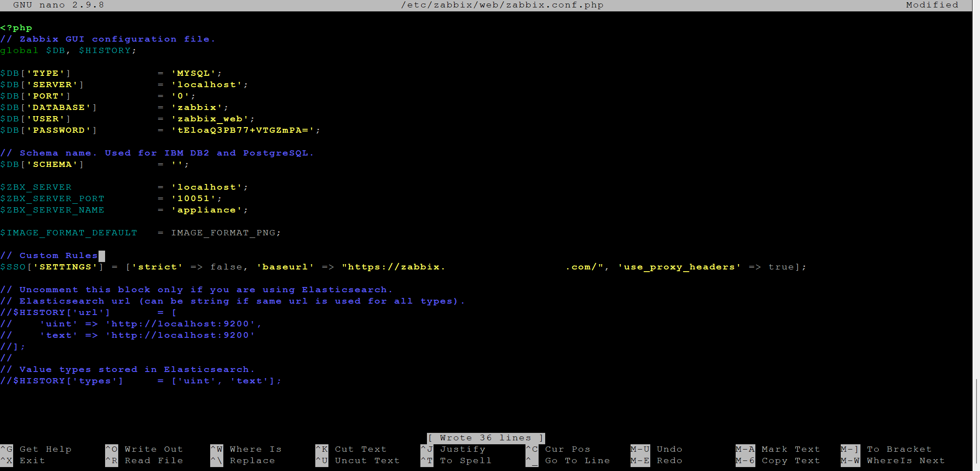Place cursor on the '<?php' opening tag
The width and height of the screenshot is (980, 471).
click(16, 28)
